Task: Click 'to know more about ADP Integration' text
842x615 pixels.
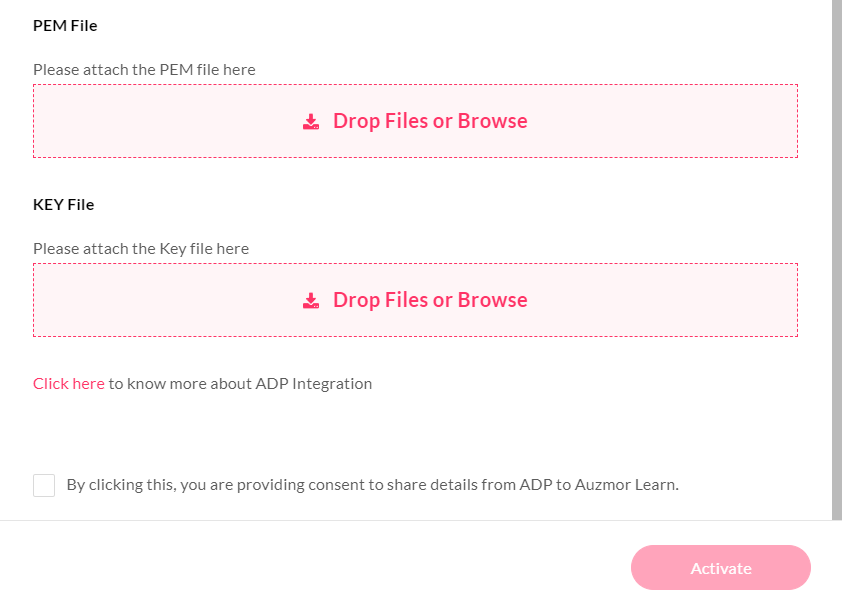Action: click(240, 384)
